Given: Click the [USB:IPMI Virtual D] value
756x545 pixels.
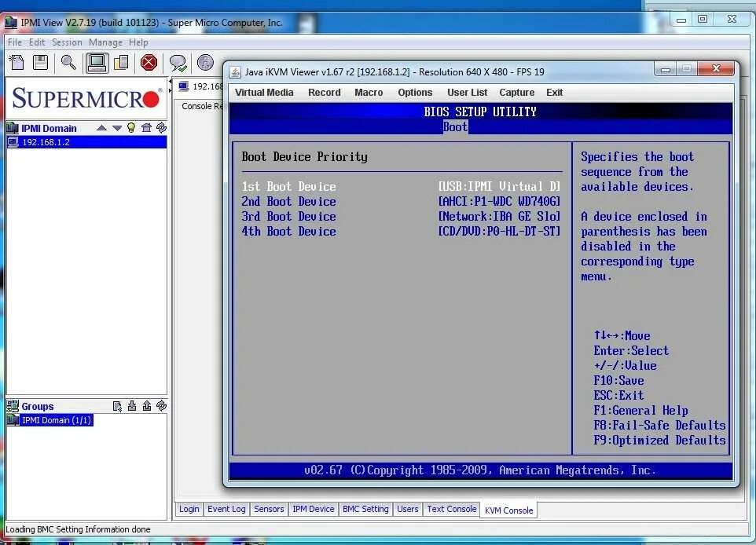Looking at the screenshot, I should pos(499,186).
